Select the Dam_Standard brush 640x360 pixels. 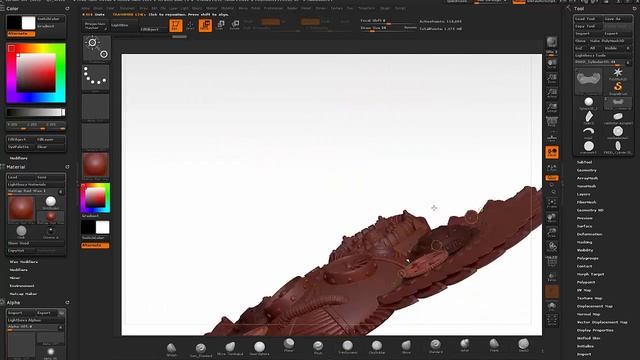point(200,349)
